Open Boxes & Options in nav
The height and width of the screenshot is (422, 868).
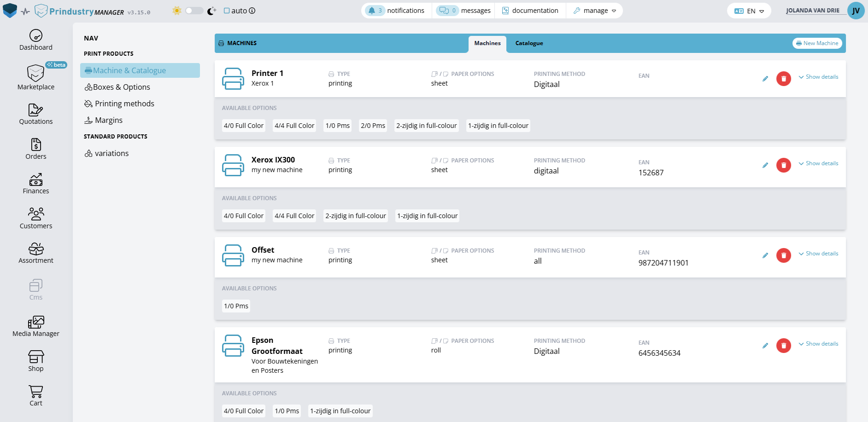[121, 87]
